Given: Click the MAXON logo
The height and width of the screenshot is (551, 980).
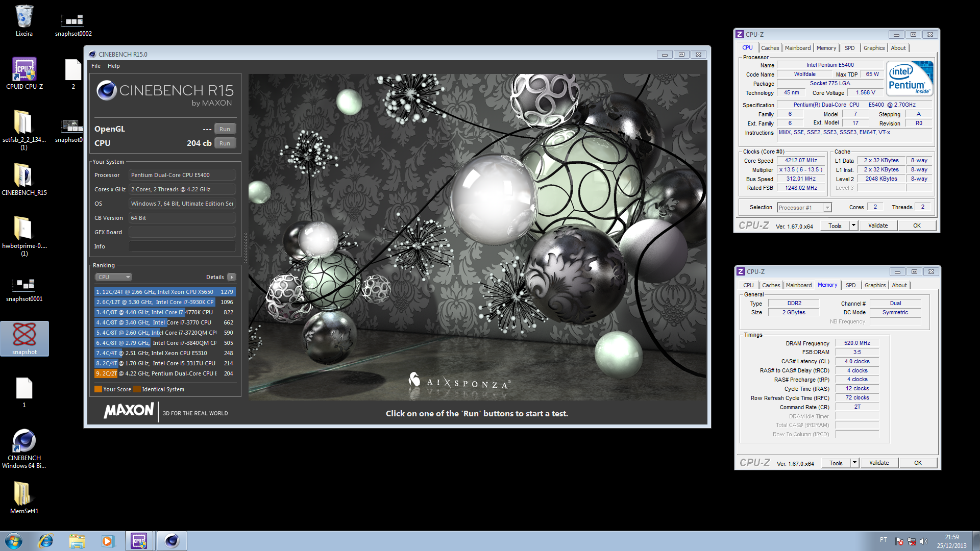Looking at the screenshot, I should [129, 411].
